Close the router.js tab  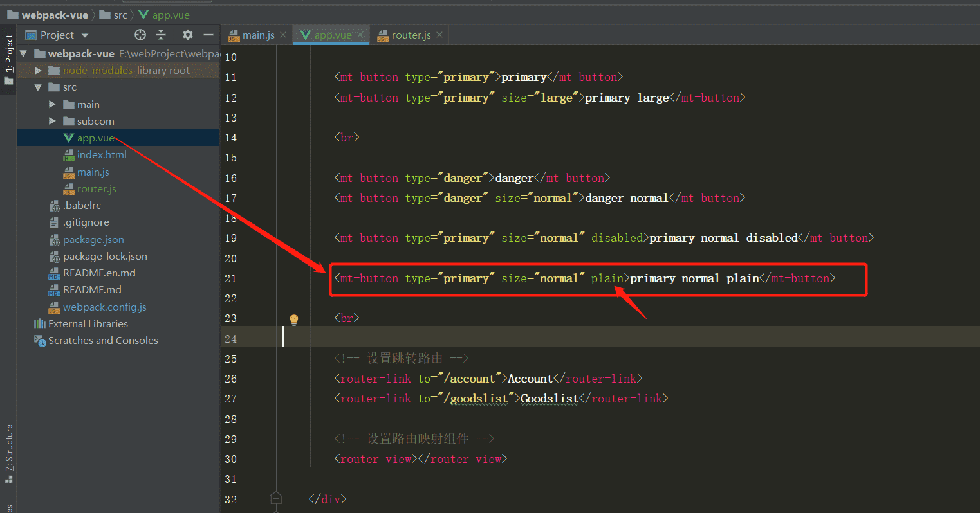439,35
